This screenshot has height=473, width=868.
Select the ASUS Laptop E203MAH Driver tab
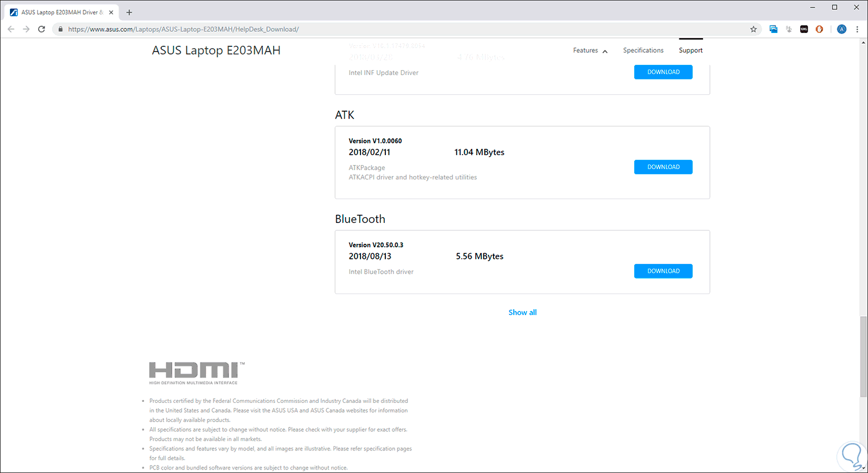[62, 12]
